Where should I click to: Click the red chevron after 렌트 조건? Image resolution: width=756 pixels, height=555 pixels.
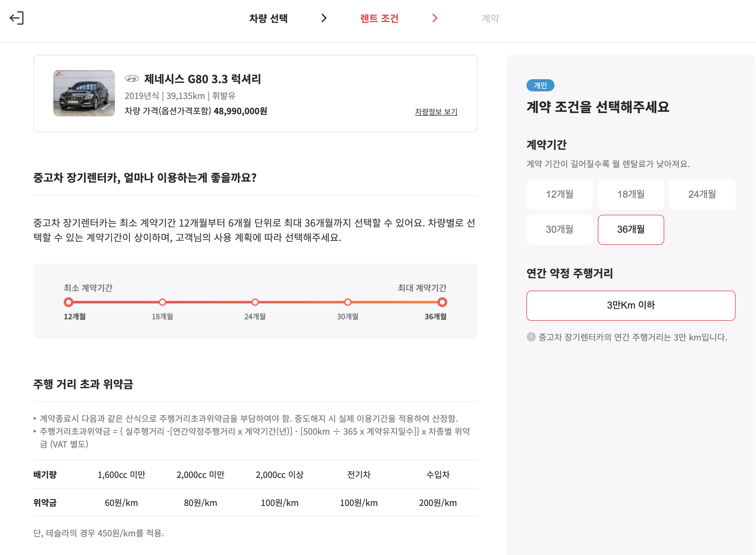point(435,18)
